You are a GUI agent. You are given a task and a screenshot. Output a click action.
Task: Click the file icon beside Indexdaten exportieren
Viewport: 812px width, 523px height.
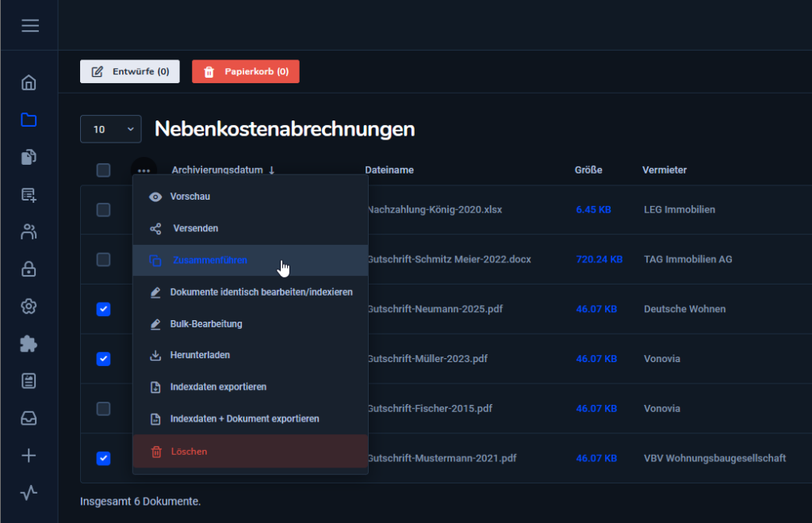coord(155,387)
